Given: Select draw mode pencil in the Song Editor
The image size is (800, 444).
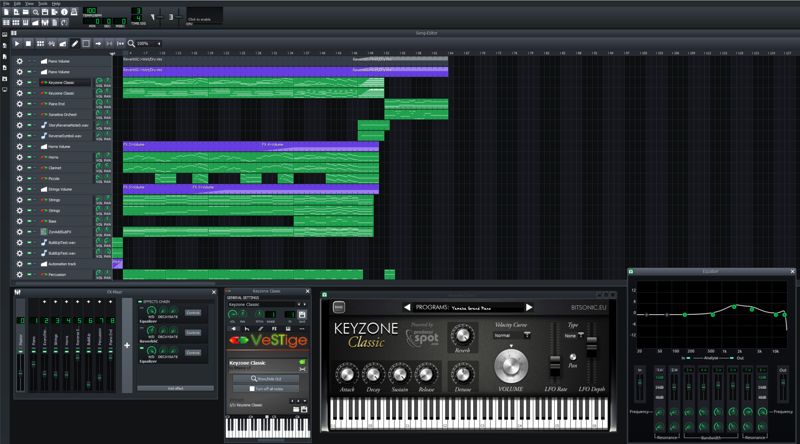Looking at the screenshot, I should (74, 43).
